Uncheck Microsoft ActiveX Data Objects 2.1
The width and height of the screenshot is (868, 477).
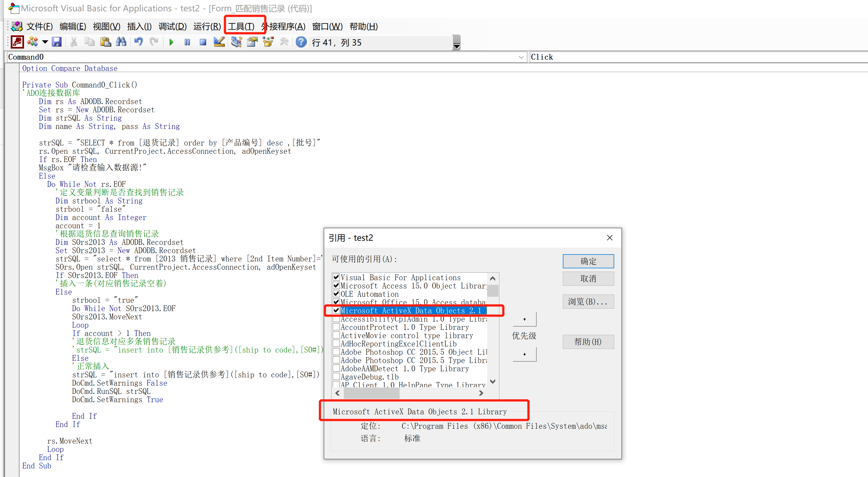point(336,310)
